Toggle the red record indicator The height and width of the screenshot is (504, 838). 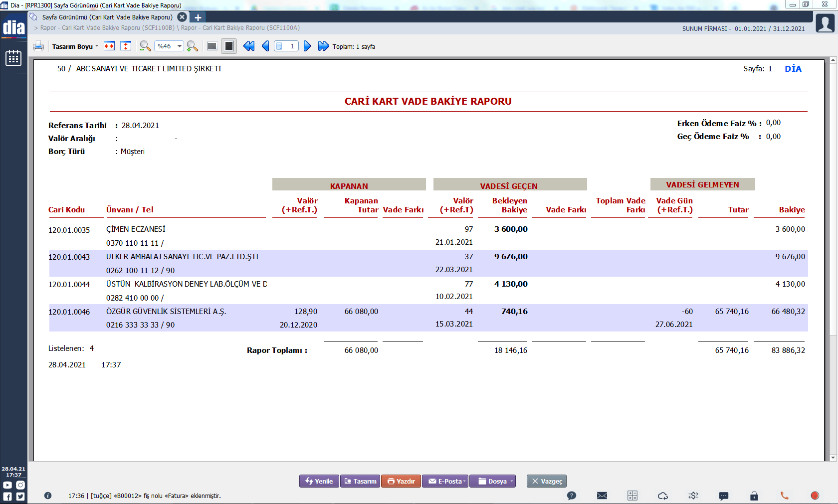pyautogui.click(x=815, y=496)
